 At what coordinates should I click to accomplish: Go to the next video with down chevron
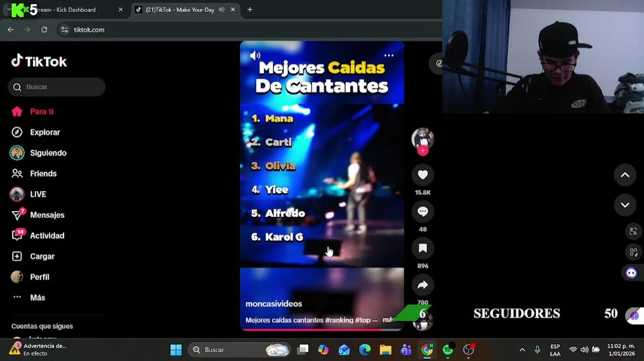point(625,205)
